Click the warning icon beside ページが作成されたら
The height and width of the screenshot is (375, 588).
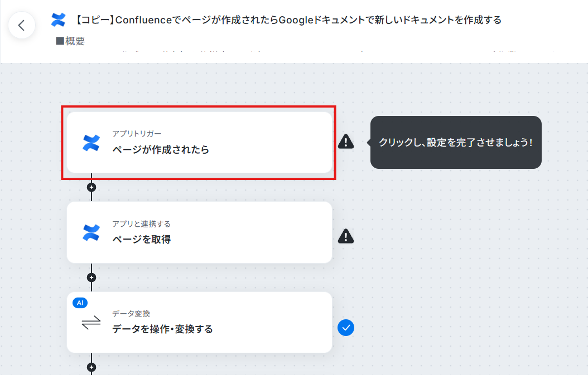click(x=346, y=142)
